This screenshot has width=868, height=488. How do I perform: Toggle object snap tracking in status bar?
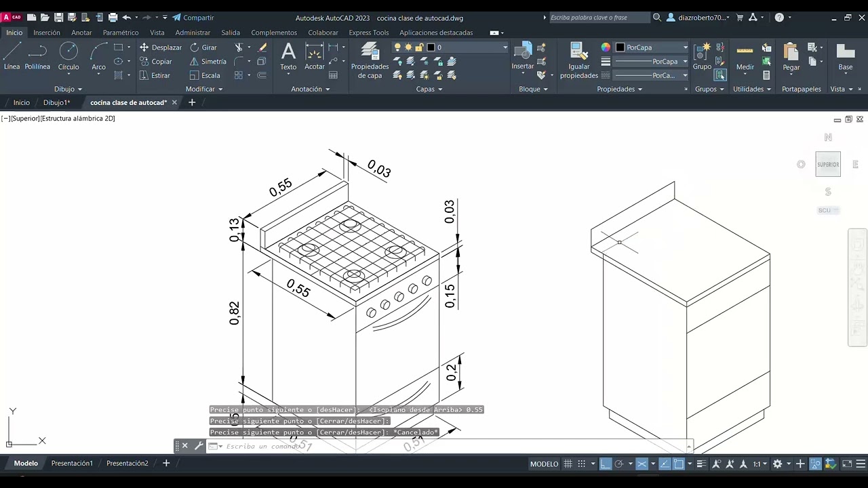click(664, 464)
